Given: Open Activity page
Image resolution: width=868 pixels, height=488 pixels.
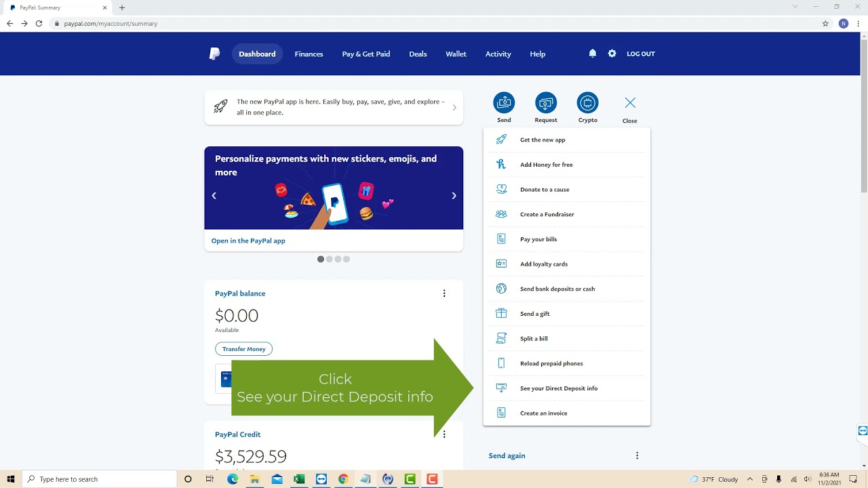Looking at the screenshot, I should [498, 54].
